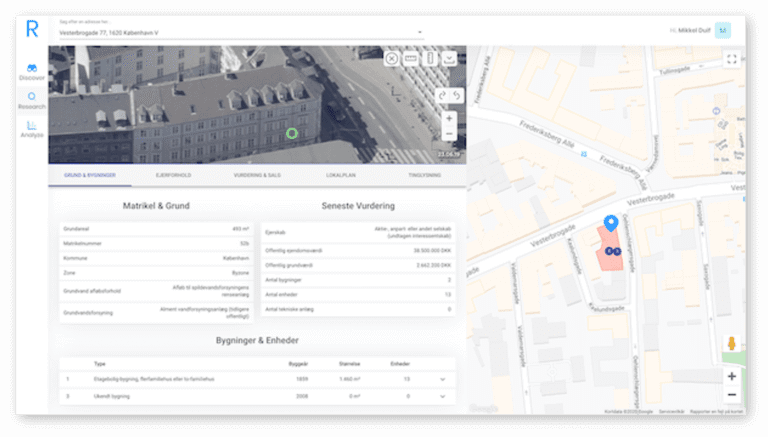Expand the Etagebolig-bygning row
Viewport: 768px width, 437px height.
tap(442, 379)
